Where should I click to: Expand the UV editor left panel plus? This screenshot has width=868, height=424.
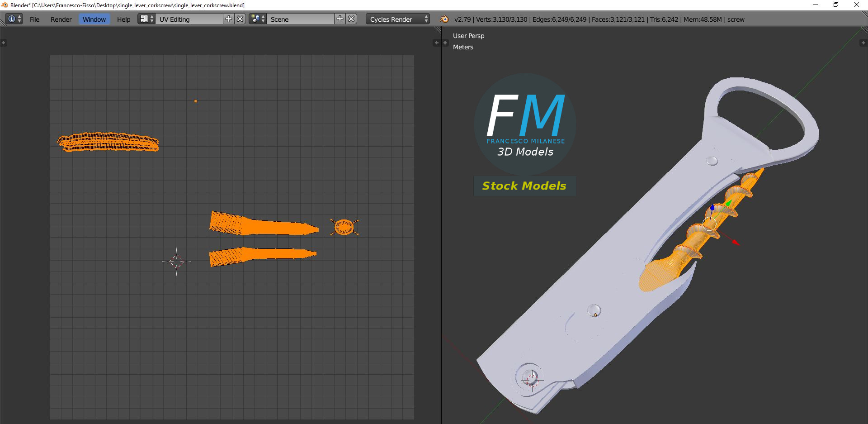(x=3, y=43)
